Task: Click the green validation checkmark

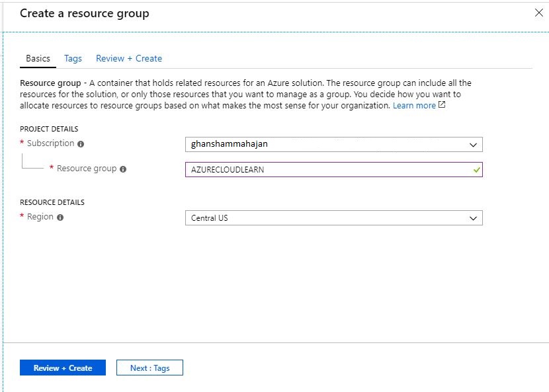Action: 477,169
